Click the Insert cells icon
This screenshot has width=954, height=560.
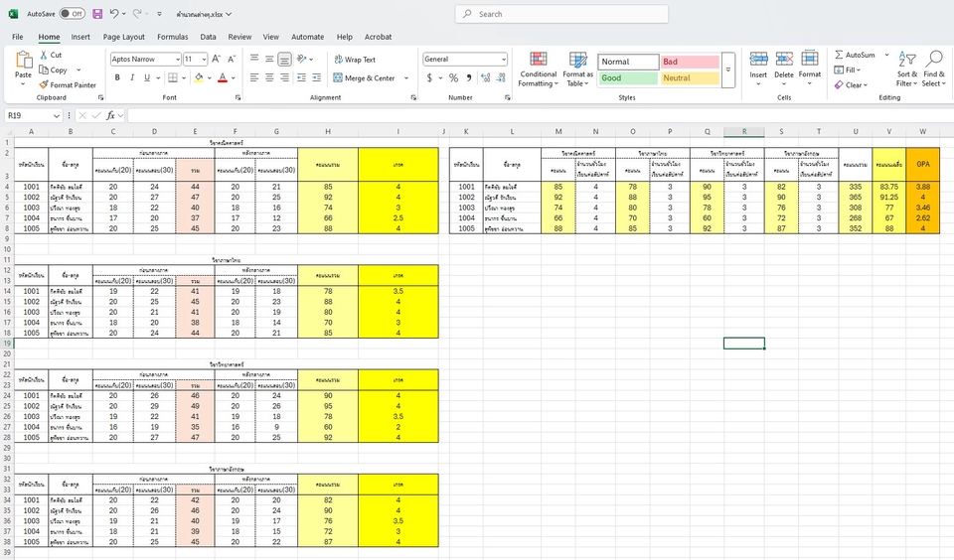pyautogui.click(x=758, y=59)
